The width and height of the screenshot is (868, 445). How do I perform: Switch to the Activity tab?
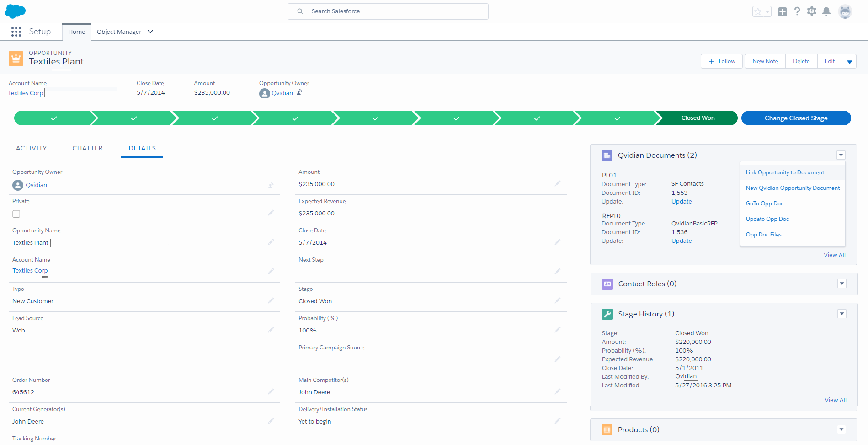(32, 148)
